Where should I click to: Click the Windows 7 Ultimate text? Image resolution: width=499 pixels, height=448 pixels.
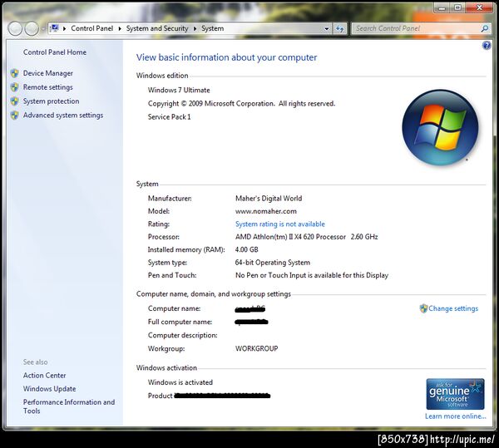click(179, 91)
